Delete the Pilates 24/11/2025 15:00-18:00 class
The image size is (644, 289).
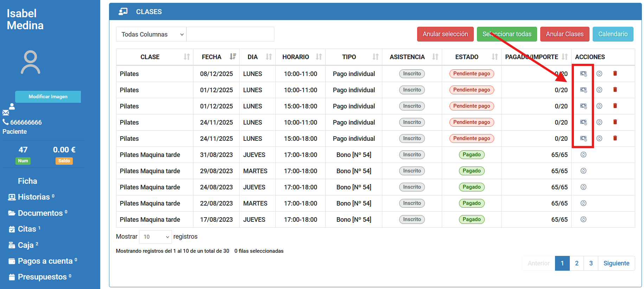pyautogui.click(x=615, y=138)
